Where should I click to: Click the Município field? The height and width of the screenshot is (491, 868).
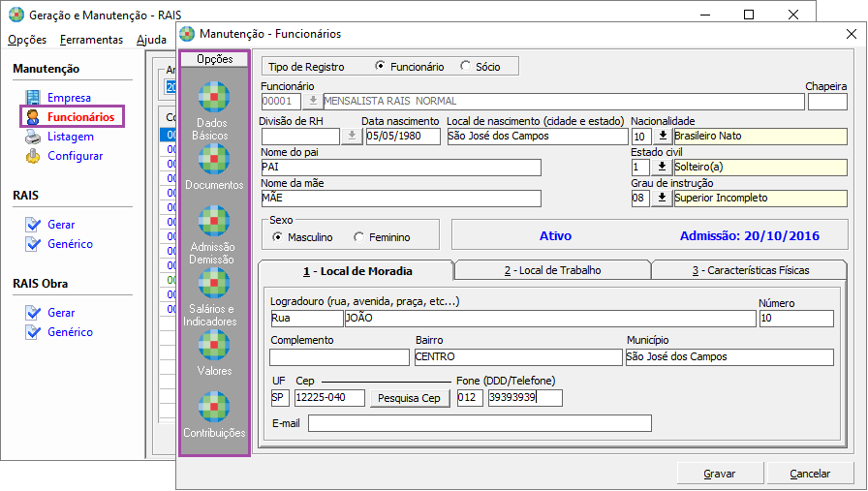[x=729, y=357]
